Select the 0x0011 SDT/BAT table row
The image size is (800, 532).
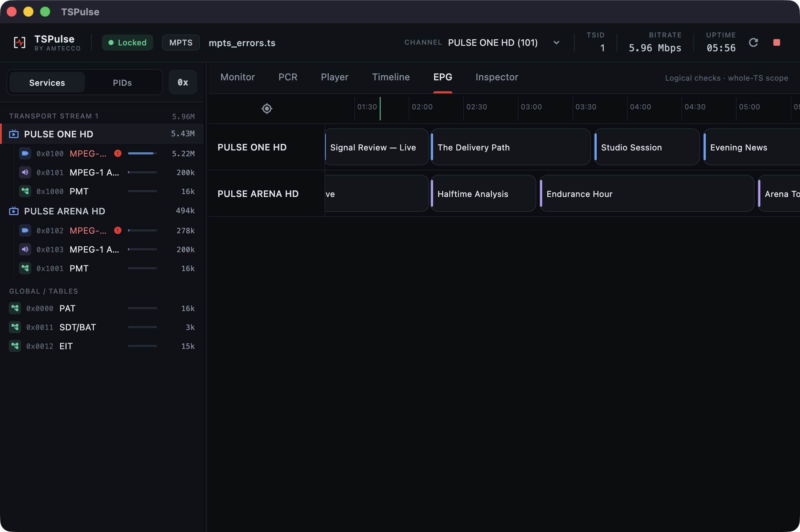tap(102, 327)
